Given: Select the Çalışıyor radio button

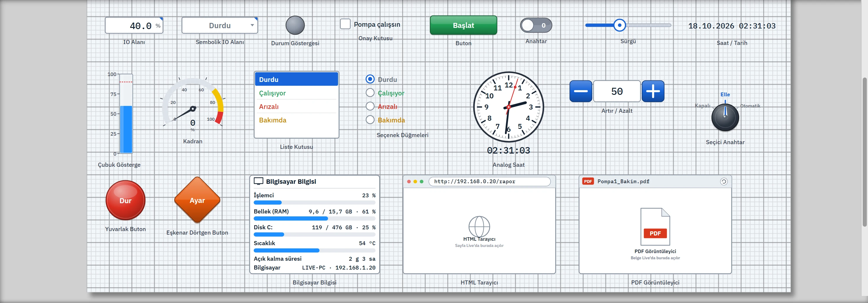Looking at the screenshot, I should (370, 93).
